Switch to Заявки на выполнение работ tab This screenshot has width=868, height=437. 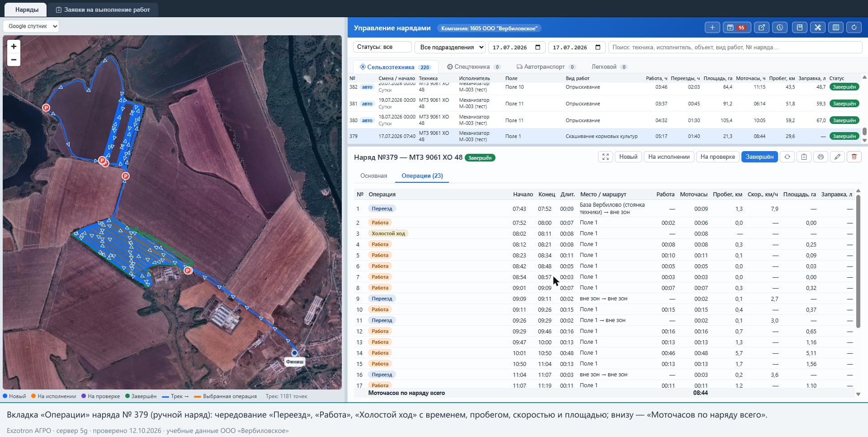[103, 9]
